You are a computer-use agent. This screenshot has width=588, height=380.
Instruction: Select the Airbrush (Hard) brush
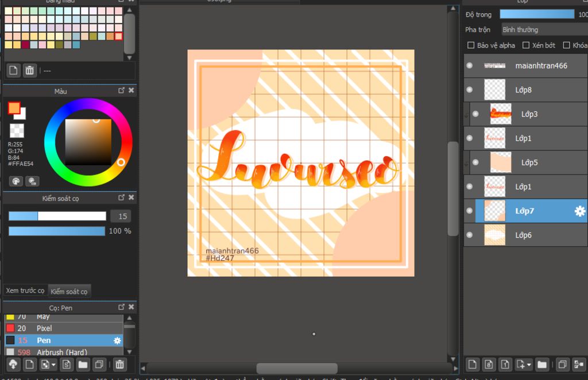tap(64, 351)
